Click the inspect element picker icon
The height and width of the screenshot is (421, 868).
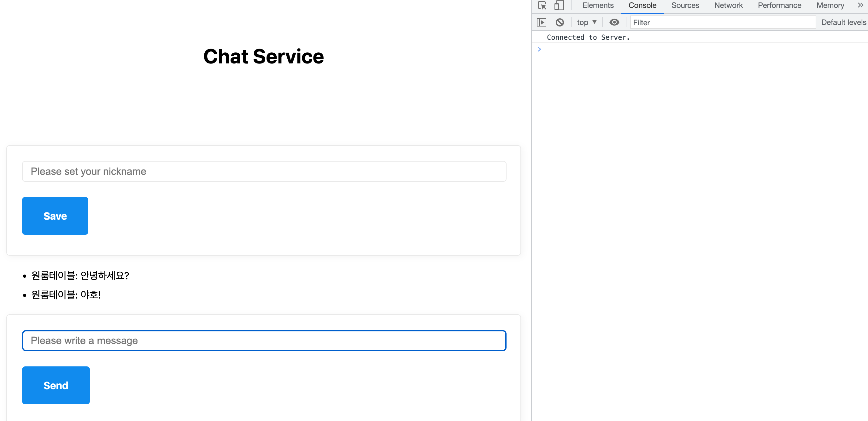coord(542,6)
